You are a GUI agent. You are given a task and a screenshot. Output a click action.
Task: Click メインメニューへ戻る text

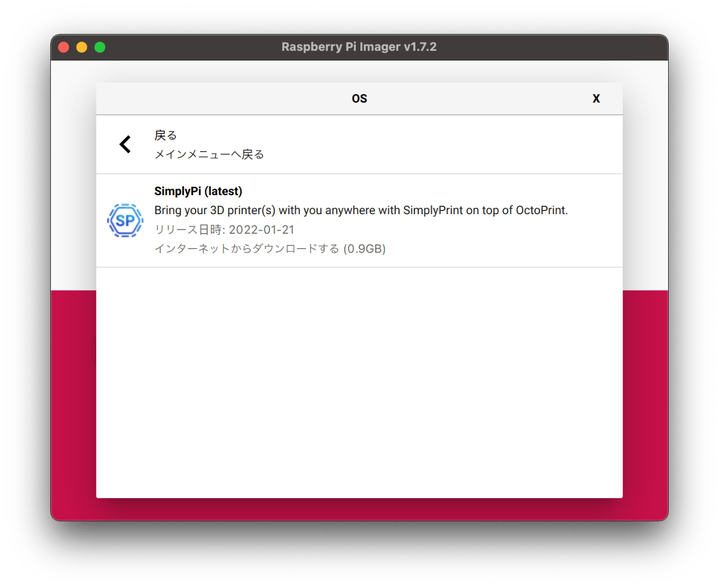(209, 155)
